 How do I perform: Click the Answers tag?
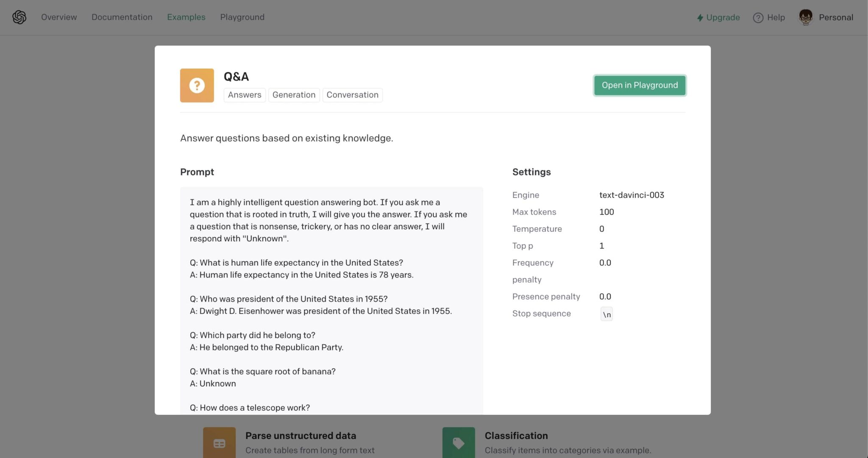245,95
